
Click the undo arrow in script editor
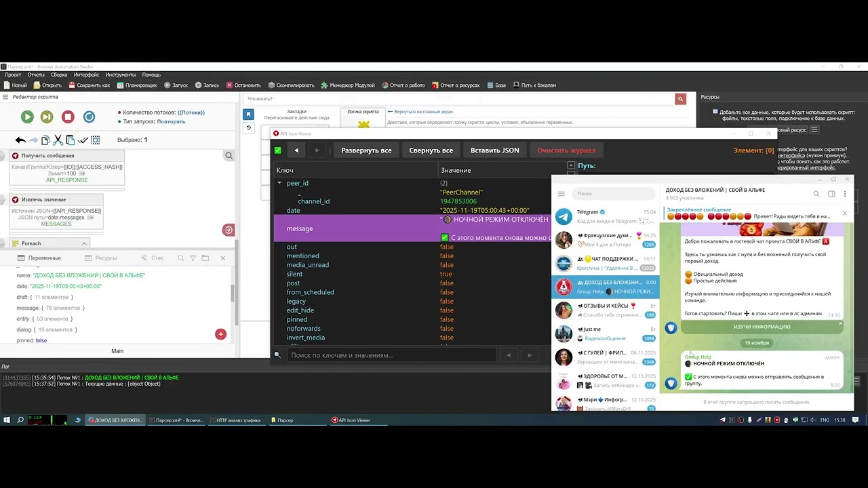[20, 140]
